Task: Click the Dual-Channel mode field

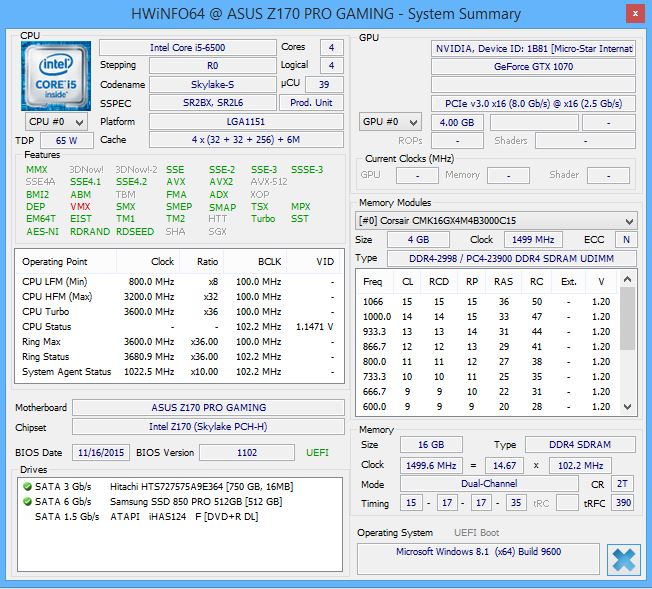Action: pos(489,483)
